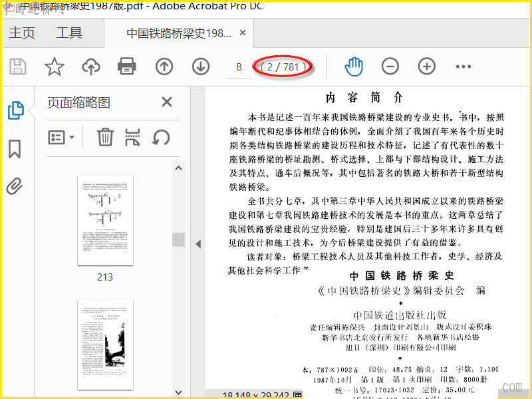Click the 中国铁道出版社出版 line
The height and width of the screenshot is (399, 532).
(400, 315)
